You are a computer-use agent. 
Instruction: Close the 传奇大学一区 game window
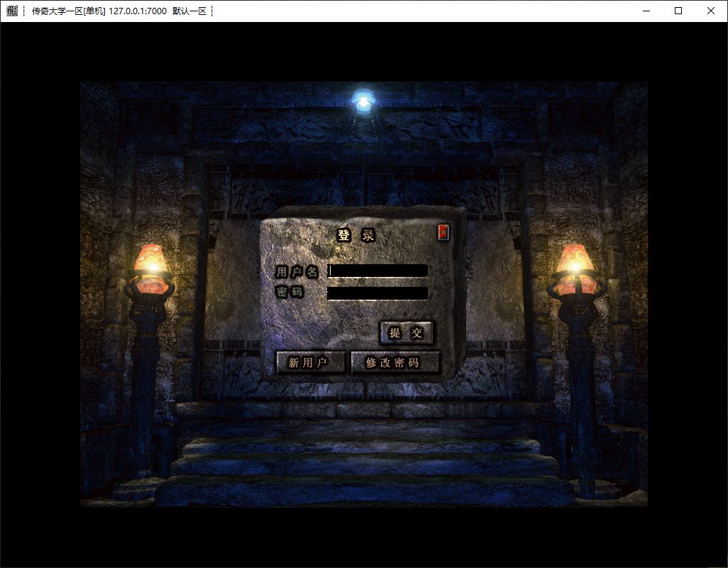click(x=711, y=11)
